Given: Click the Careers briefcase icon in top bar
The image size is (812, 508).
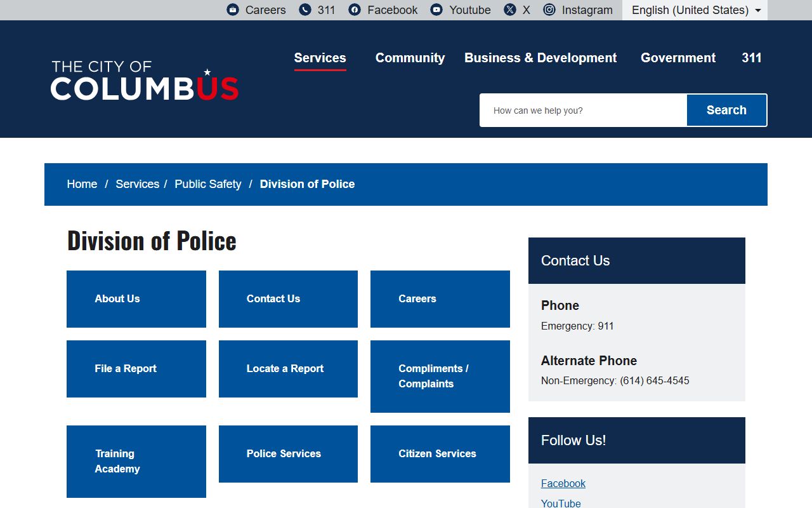Looking at the screenshot, I should (233, 10).
